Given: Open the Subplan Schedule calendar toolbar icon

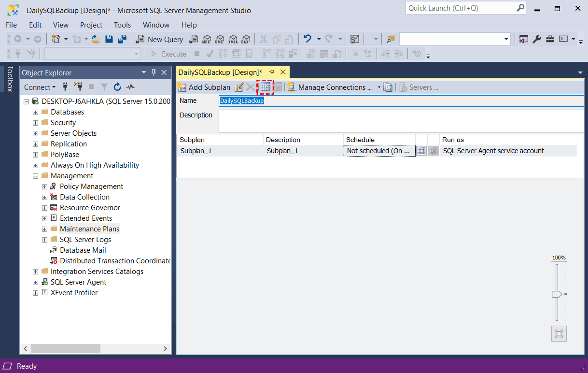Looking at the screenshot, I should pos(265,87).
